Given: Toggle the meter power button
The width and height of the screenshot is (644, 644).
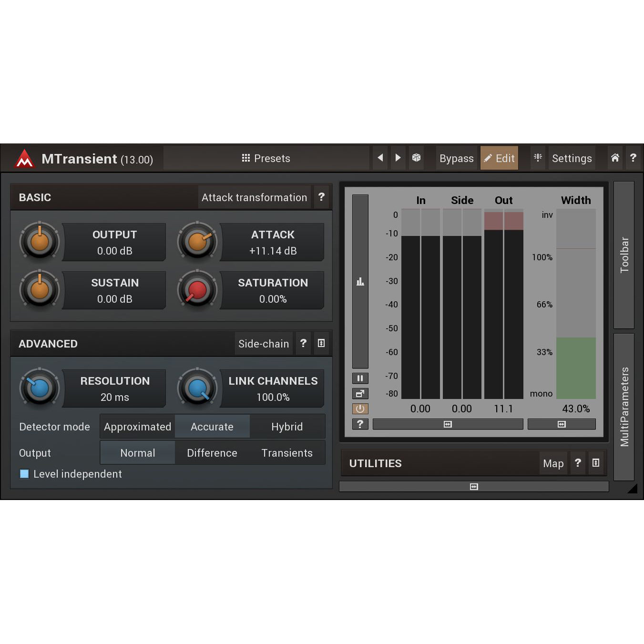Looking at the screenshot, I should 360,409.
